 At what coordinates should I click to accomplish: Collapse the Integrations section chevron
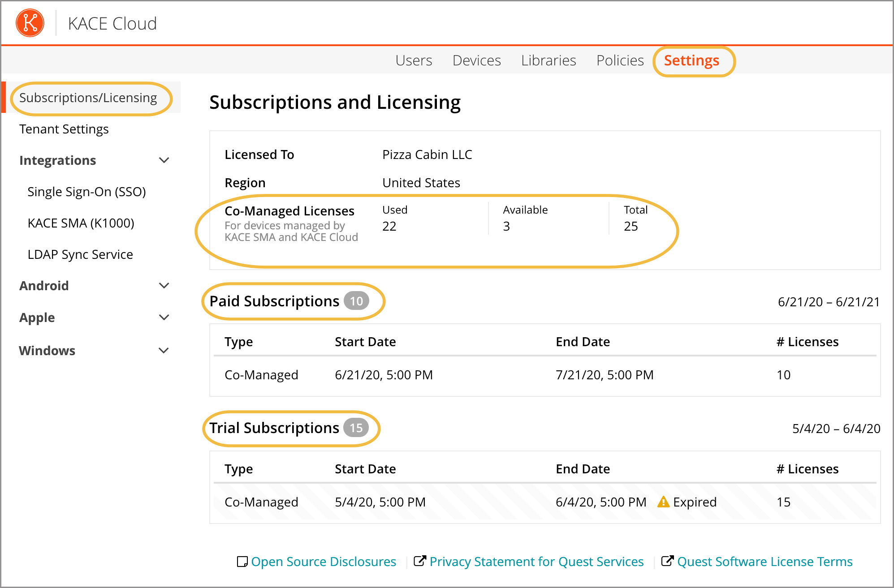coord(164,160)
